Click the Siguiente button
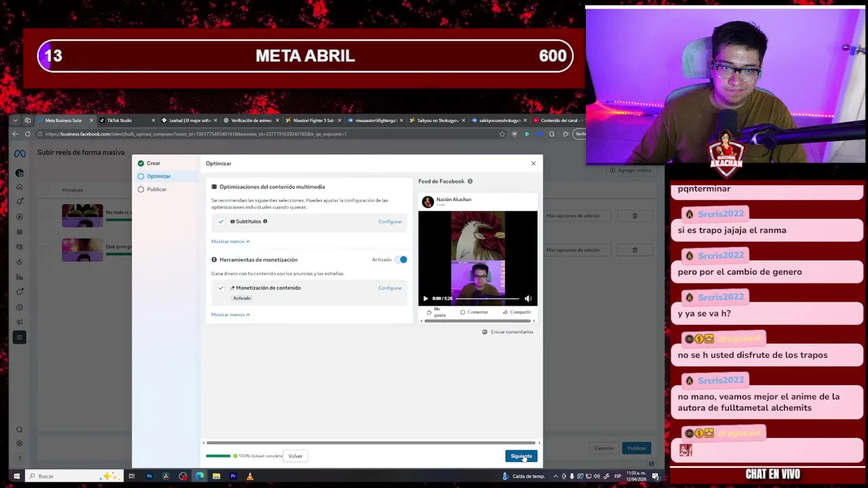 (x=521, y=456)
